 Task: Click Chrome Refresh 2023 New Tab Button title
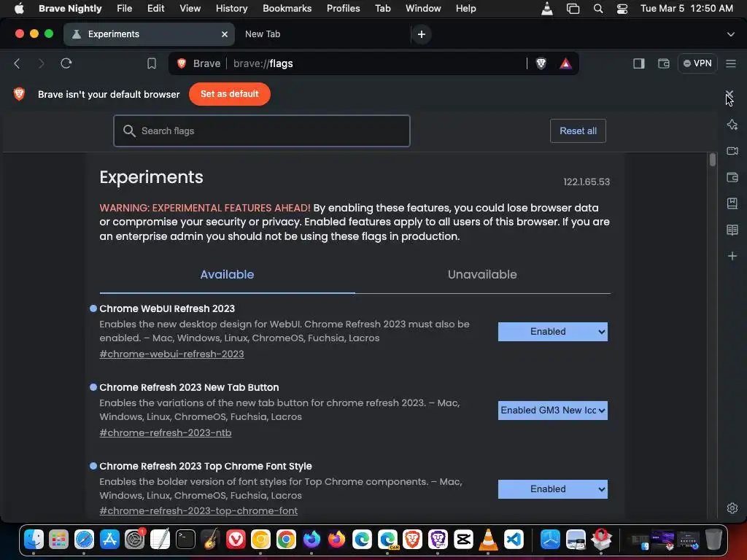click(x=189, y=388)
